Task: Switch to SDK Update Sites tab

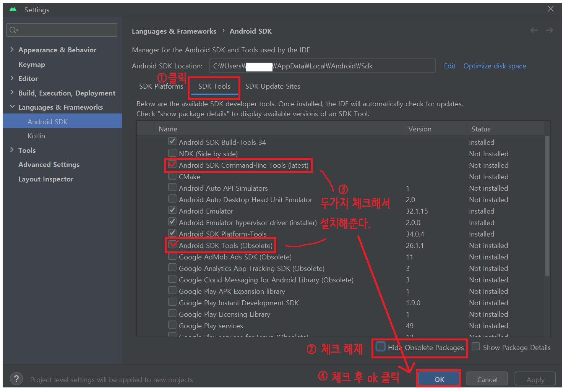Action: (x=273, y=86)
